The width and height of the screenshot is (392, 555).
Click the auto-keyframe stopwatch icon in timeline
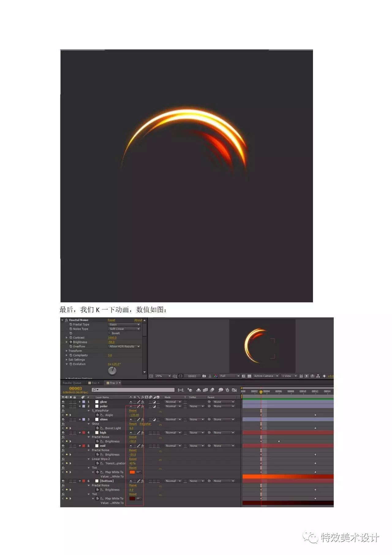pos(227,390)
